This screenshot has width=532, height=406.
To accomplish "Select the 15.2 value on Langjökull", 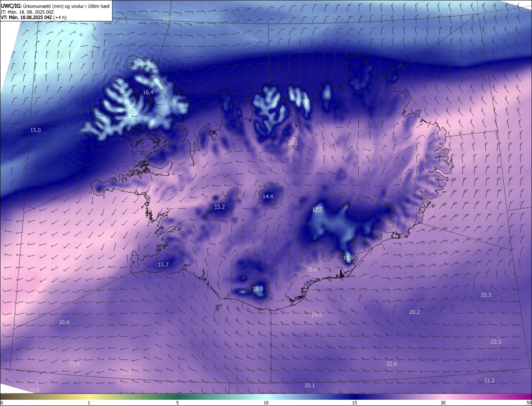I will [219, 207].
